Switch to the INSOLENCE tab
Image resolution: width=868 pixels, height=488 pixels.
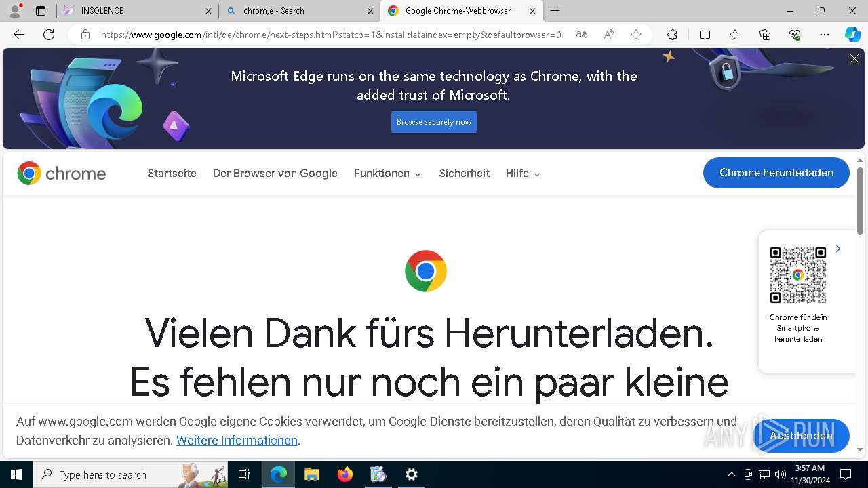pos(136,11)
